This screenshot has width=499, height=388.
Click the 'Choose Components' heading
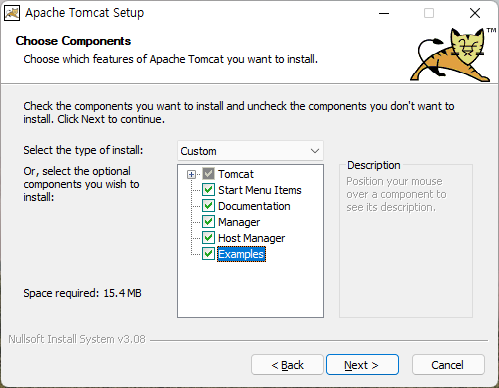[x=73, y=41]
